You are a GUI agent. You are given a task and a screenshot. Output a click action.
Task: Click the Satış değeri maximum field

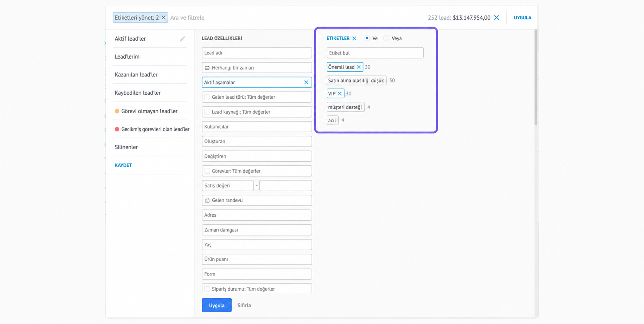click(286, 186)
